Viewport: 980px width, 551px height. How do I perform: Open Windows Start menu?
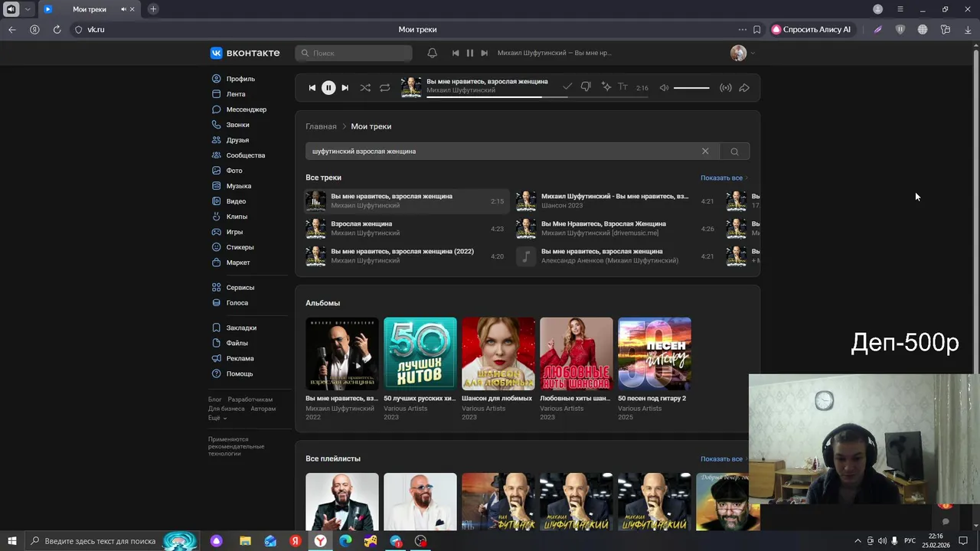point(12,541)
